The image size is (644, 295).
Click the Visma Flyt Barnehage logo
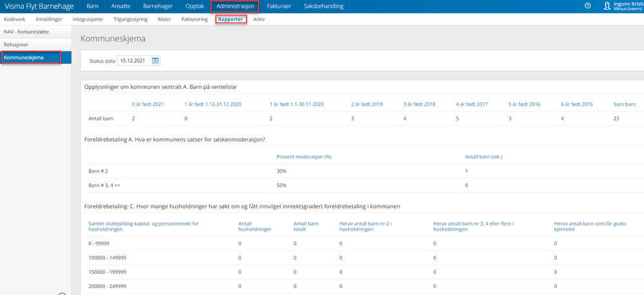coord(39,6)
